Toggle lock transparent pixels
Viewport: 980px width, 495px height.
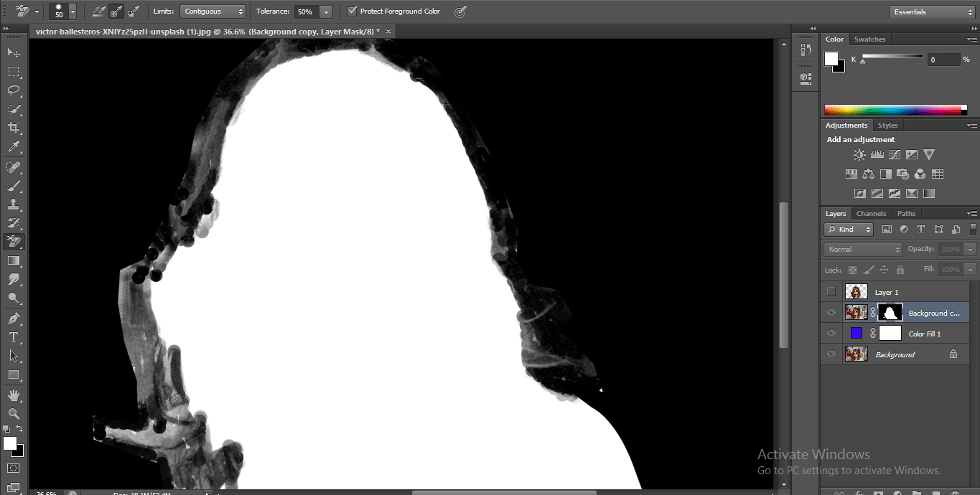pyautogui.click(x=852, y=270)
